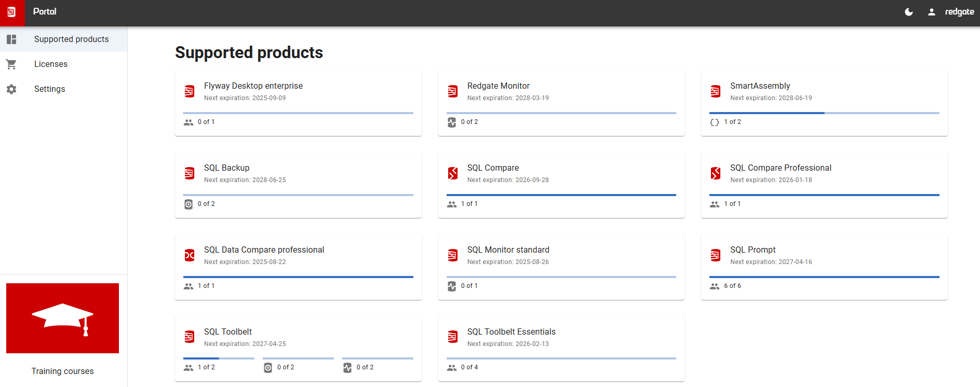Viewport: 980px width, 387px height.
Task: Click SQL Toolbelt users icon at 1 of 2
Action: click(189, 368)
